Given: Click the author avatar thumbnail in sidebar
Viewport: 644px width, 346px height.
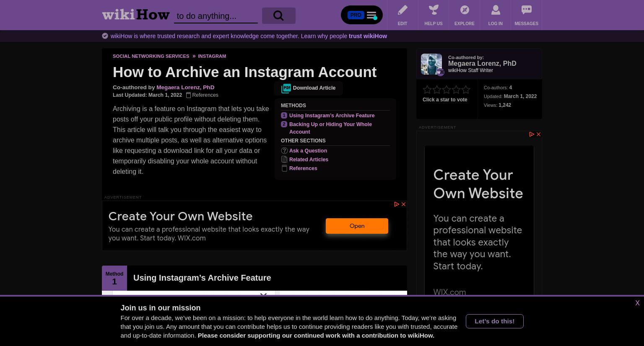Looking at the screenshot, I should coord(431,64).
